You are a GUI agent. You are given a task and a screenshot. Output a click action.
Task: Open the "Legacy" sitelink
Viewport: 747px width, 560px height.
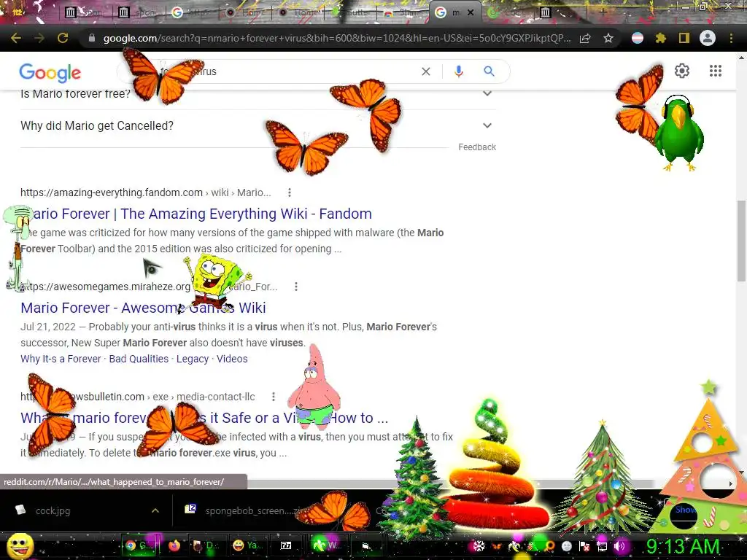[193, 359]
